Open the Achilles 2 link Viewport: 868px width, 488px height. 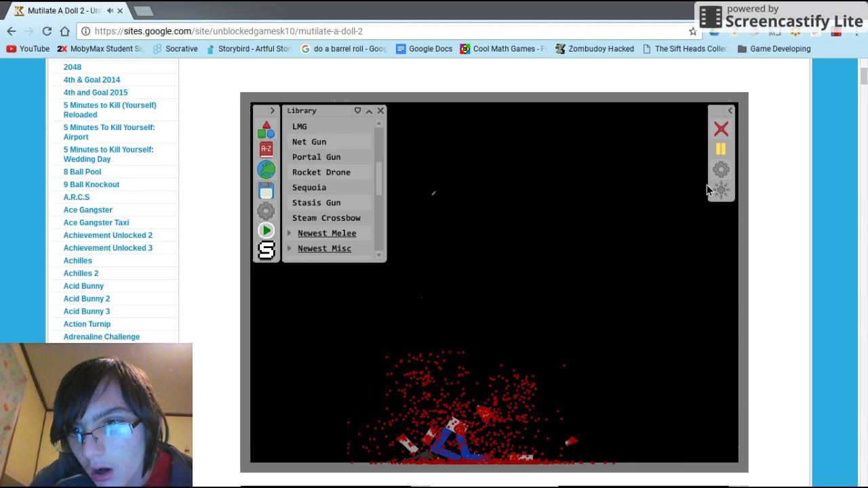(x=81, y=273)
